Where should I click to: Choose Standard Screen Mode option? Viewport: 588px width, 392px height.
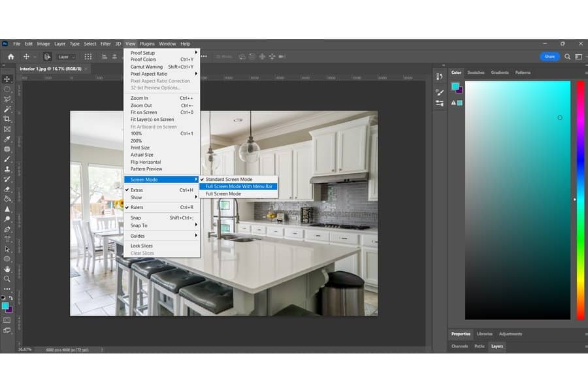[x=229, y=179]
